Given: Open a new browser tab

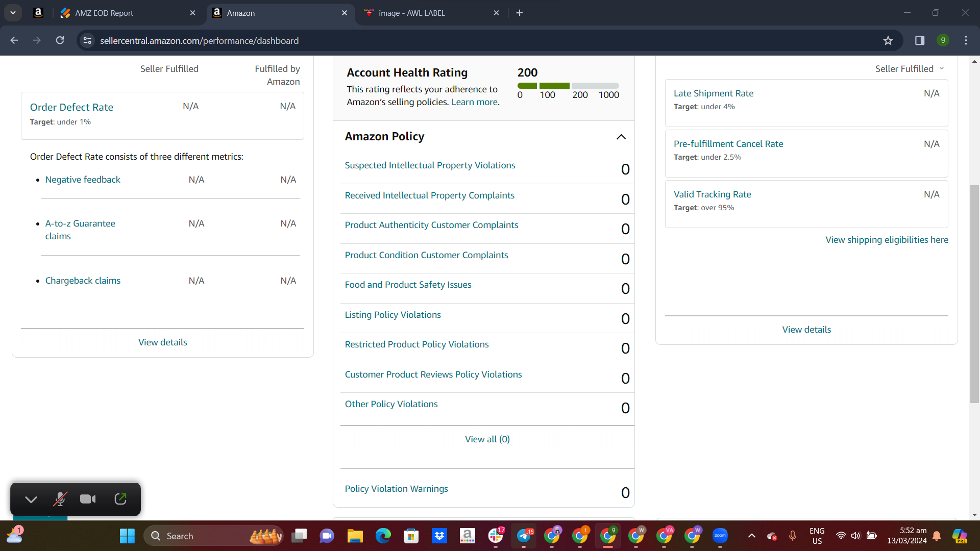Looking at the screenshot, I should click(x=520, y=13).
